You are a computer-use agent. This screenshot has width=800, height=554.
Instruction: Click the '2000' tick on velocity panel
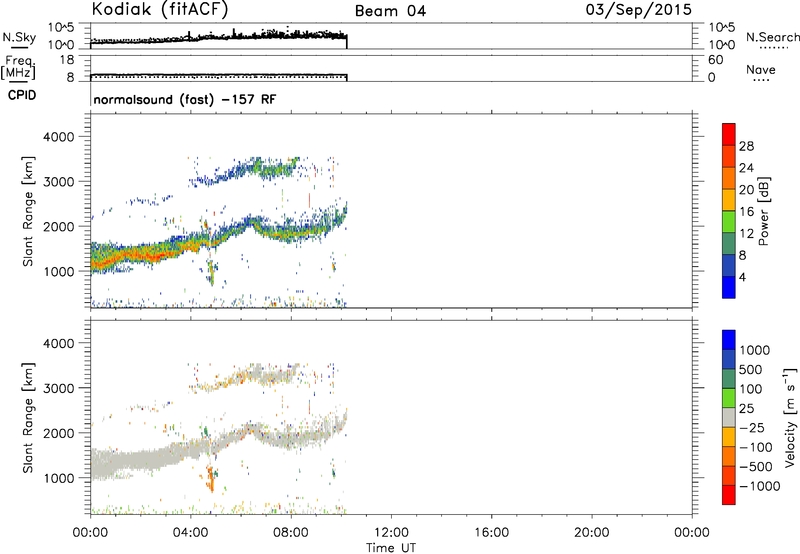point(58,434)
